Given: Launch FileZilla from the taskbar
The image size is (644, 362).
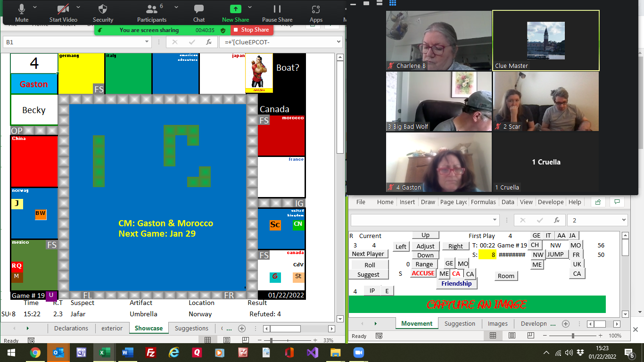Looking at the screenshot, I should (x=150, y=353).
